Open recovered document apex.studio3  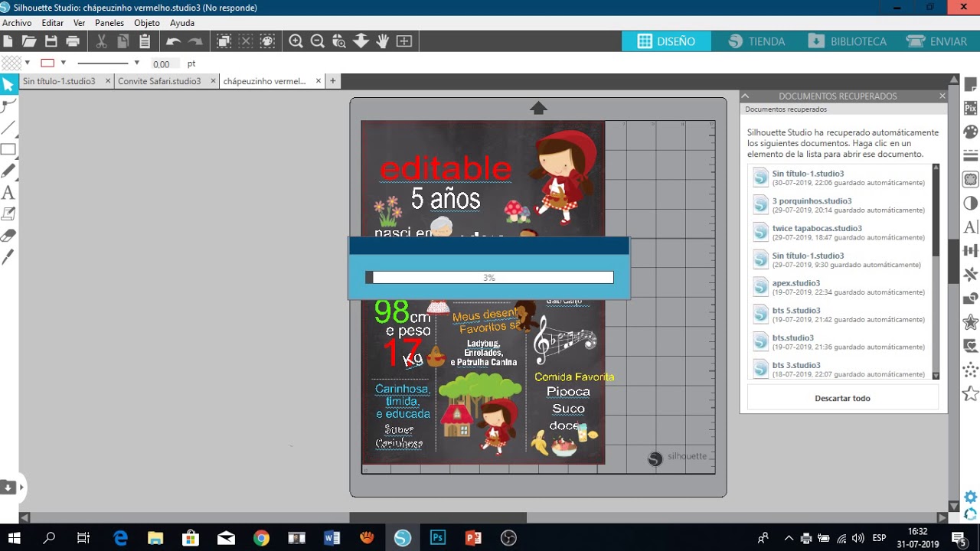(x=840, y=287)
